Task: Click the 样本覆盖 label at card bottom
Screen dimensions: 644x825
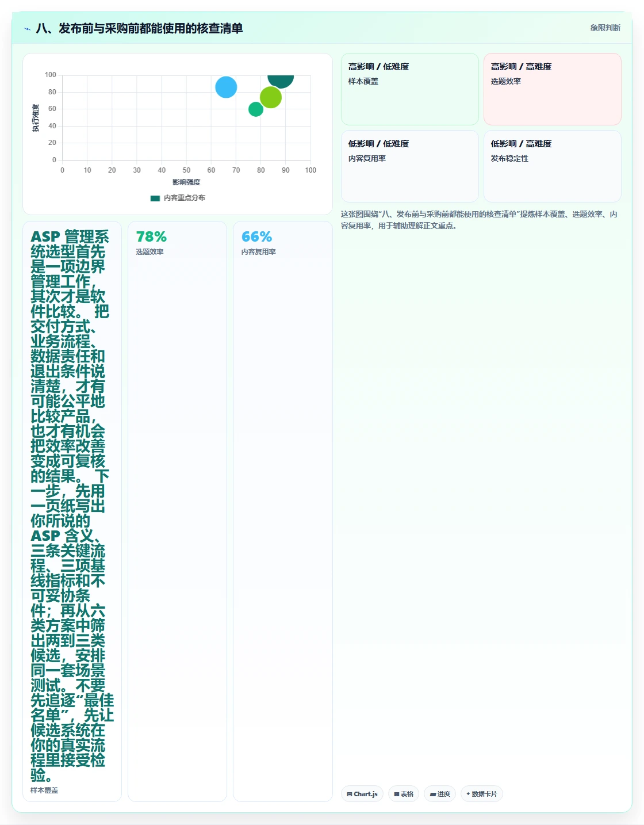Action: 44,790
